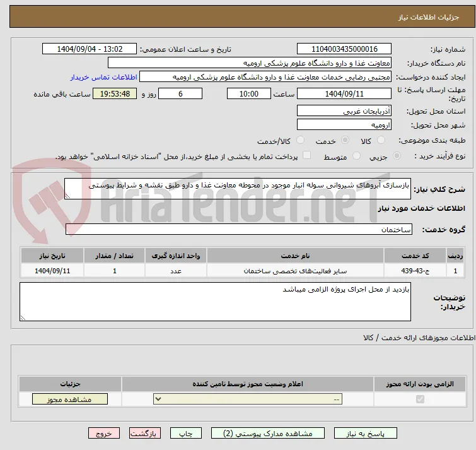476x450 pixels.
Task: Click the مشاهده مجوز button
Action: coord(70,400)
